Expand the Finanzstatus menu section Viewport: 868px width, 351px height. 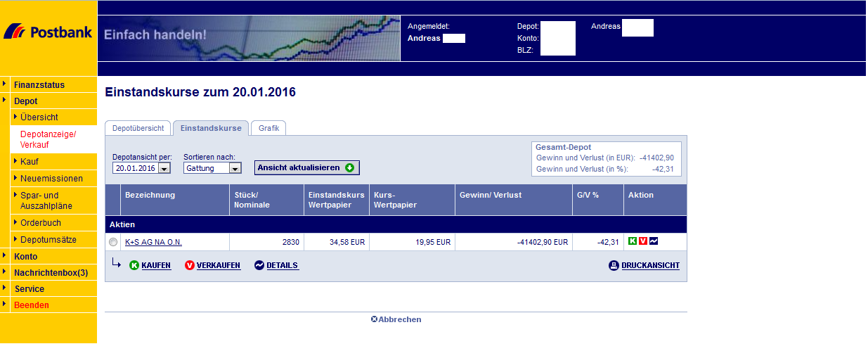39,84
